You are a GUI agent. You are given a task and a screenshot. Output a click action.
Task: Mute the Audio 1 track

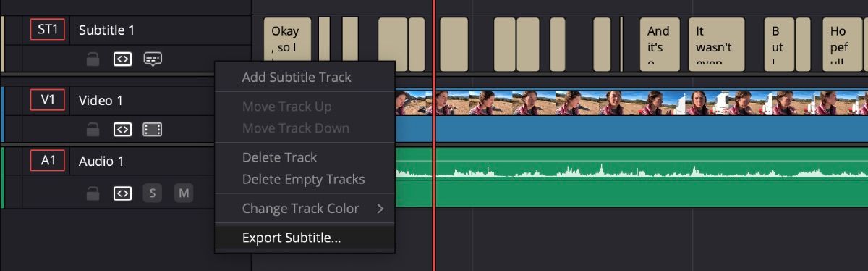(184, 193)
